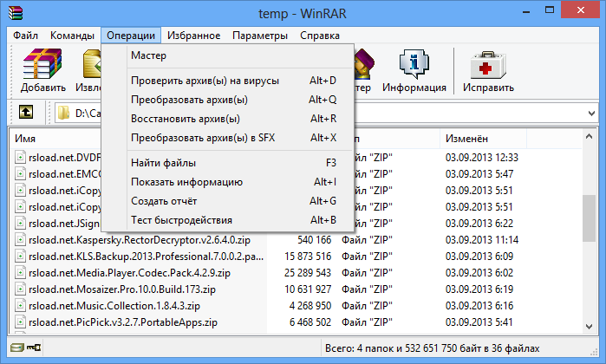Click the file icon of rsload.net.KLS.Backup archive

20,257
